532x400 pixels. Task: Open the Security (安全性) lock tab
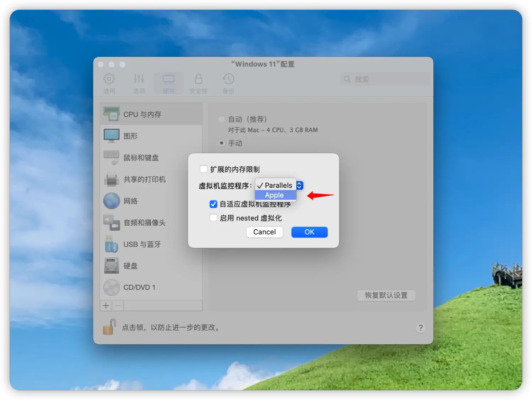[198, 83]
